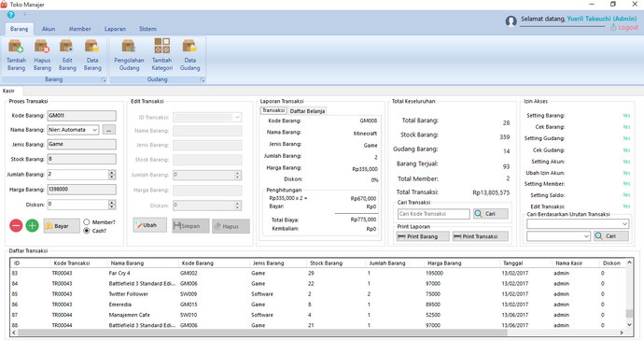Viewport: 644px width, 341px height.
Task: Open the Nama Barang dropdown in Proses Transaksi
Action: pos(94,130)
